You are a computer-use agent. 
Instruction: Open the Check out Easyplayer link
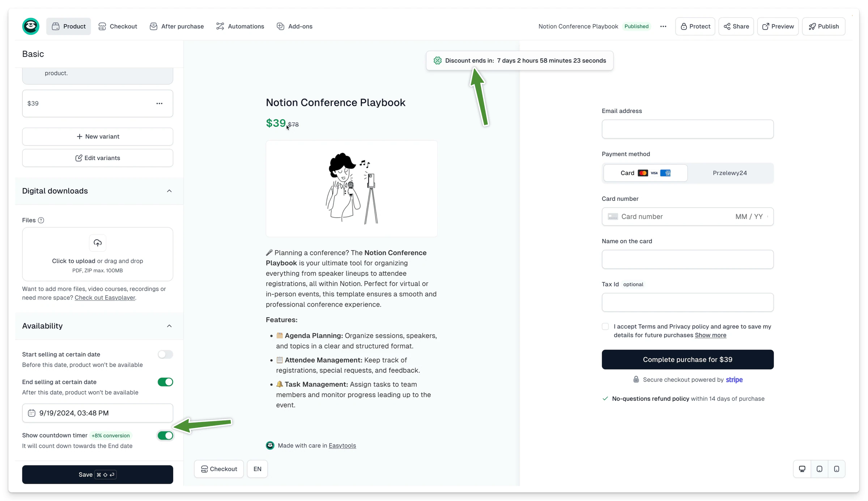105,298
